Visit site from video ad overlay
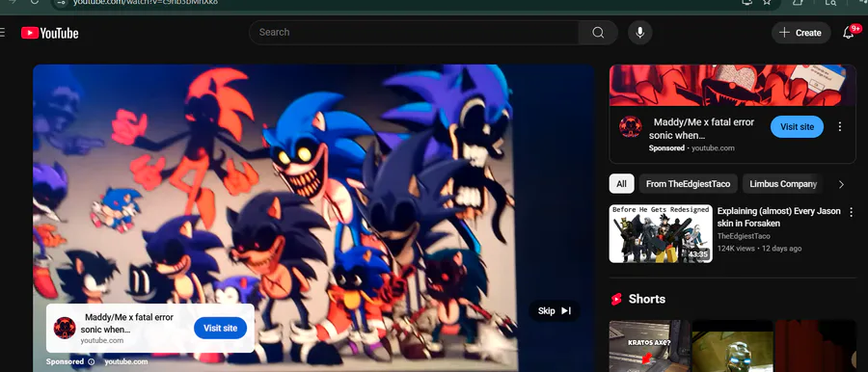The image size is (868, 372). click(220, 328)
